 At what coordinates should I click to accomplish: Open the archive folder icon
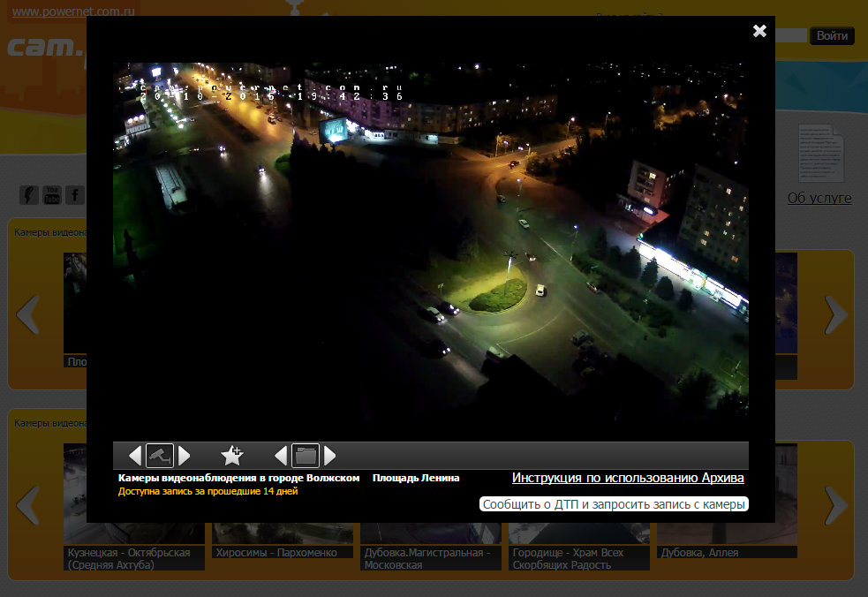(x=306, y=456)
